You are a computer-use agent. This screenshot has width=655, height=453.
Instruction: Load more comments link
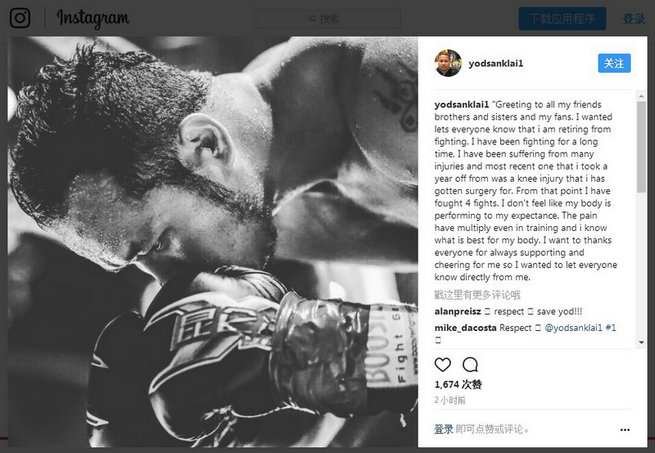[477, 295]
